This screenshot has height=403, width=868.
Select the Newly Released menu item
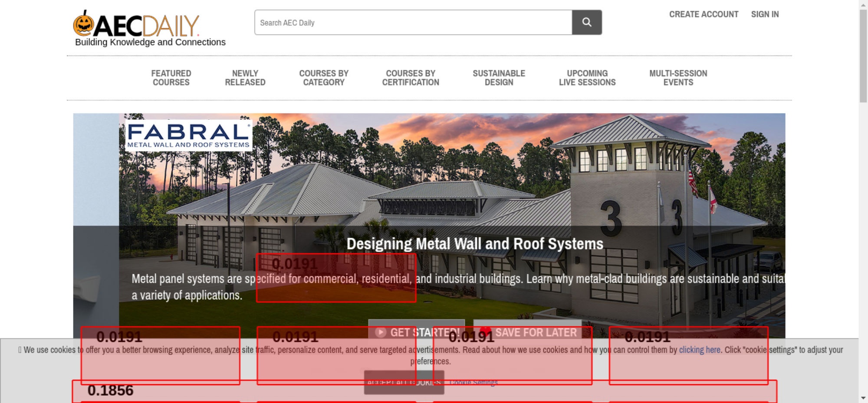(x=245, y=78)
